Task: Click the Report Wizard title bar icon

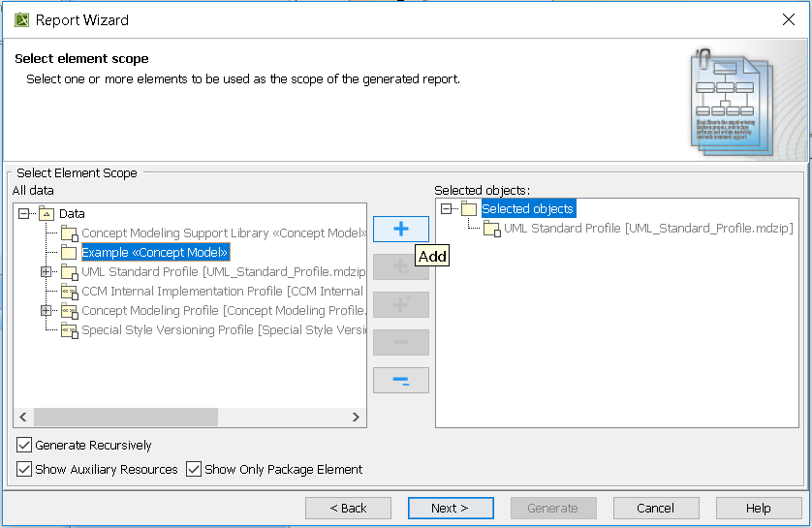Action: [21, 19]
